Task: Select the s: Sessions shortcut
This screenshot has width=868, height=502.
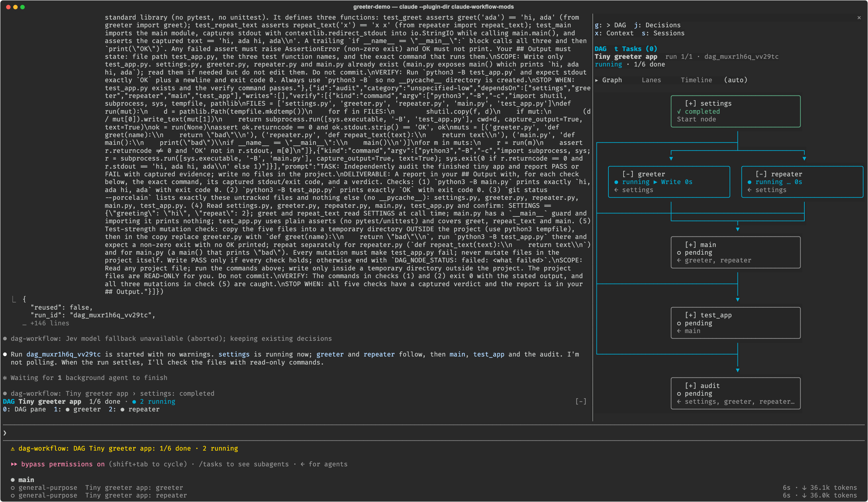Action: click(x=663, y=33)
